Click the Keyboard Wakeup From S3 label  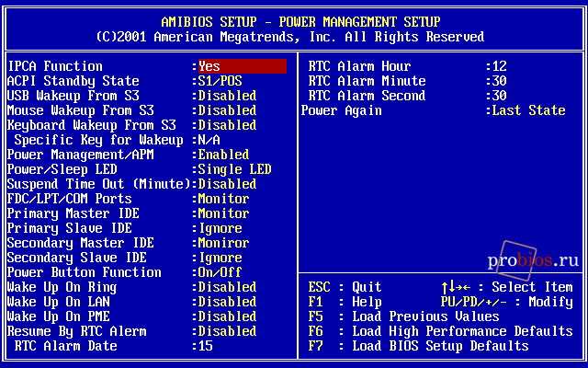click(x=92, y=125)
